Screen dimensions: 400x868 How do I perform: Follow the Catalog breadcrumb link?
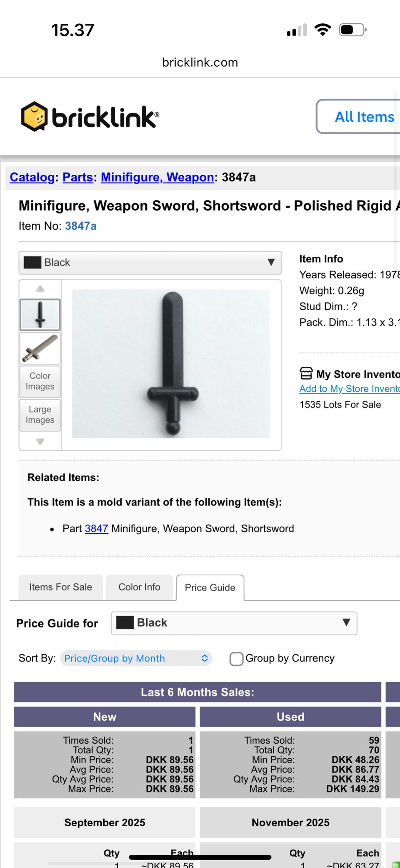[32, 177]
